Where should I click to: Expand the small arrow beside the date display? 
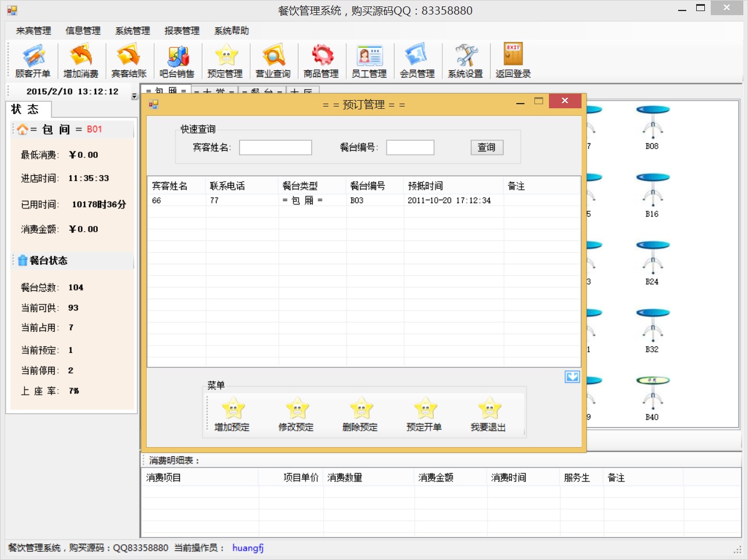click(134, 97)
